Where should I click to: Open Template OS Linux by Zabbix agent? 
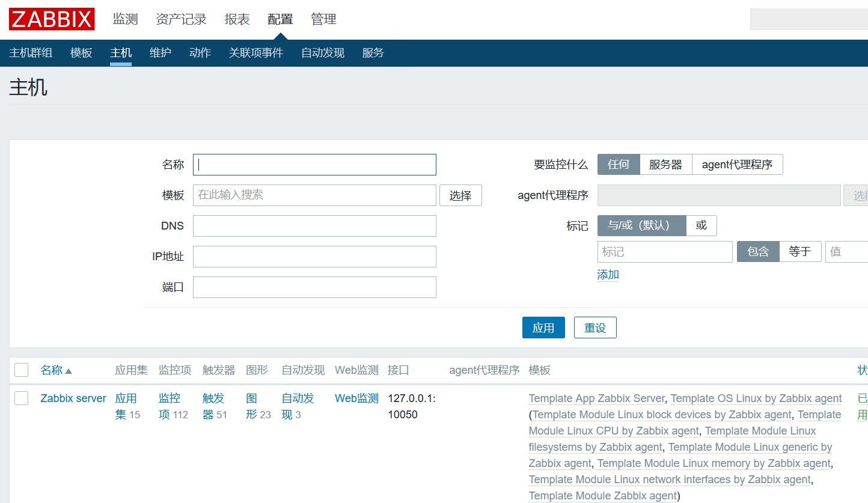[756, 398]
